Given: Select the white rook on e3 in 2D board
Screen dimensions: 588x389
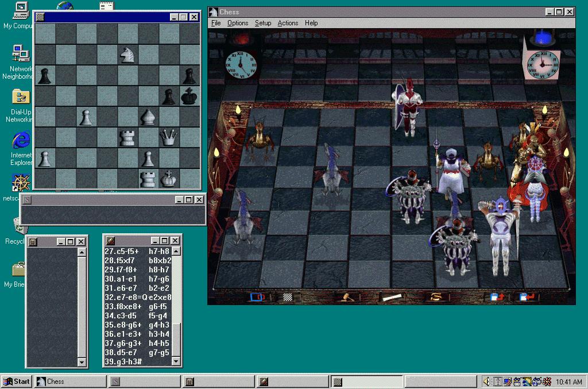Looking at the screenshot, I should pyautogui.click(x=127, y=137).
